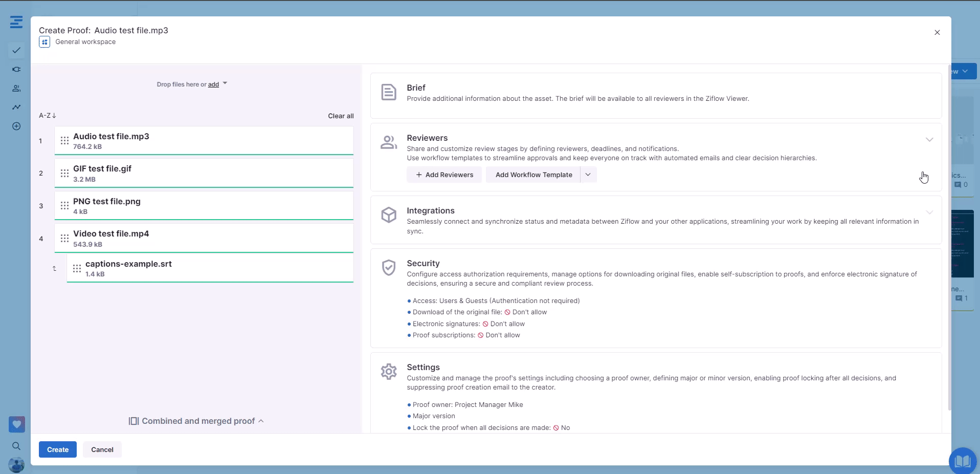Click the Add Reviewers button
Screen dimensions: 980x474
click(444, 175)
